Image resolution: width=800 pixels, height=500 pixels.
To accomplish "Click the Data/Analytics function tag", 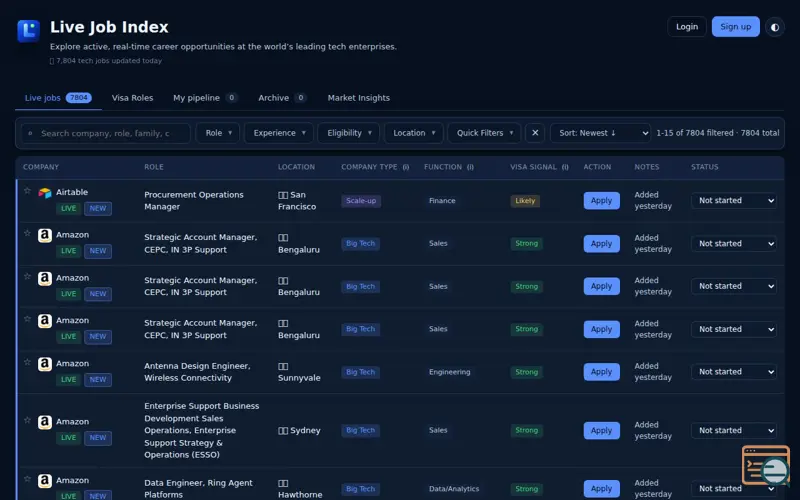I will [454, 489].
